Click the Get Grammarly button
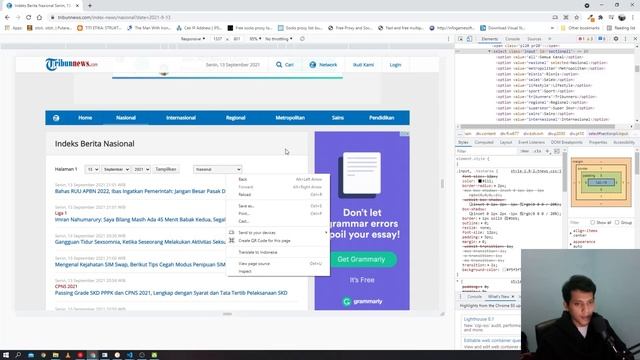This screenshot has width=640, height=360. (361, 259)
